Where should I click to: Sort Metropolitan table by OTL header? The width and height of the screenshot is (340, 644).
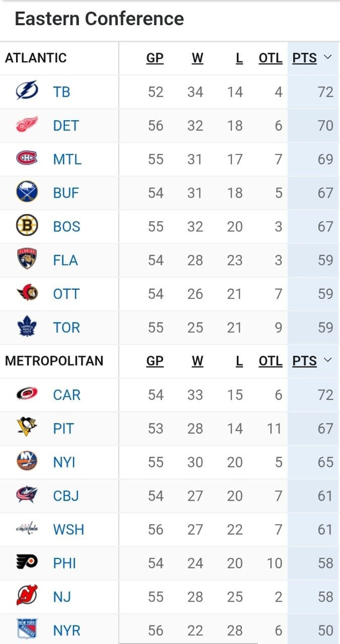click(x=270, y=361)
